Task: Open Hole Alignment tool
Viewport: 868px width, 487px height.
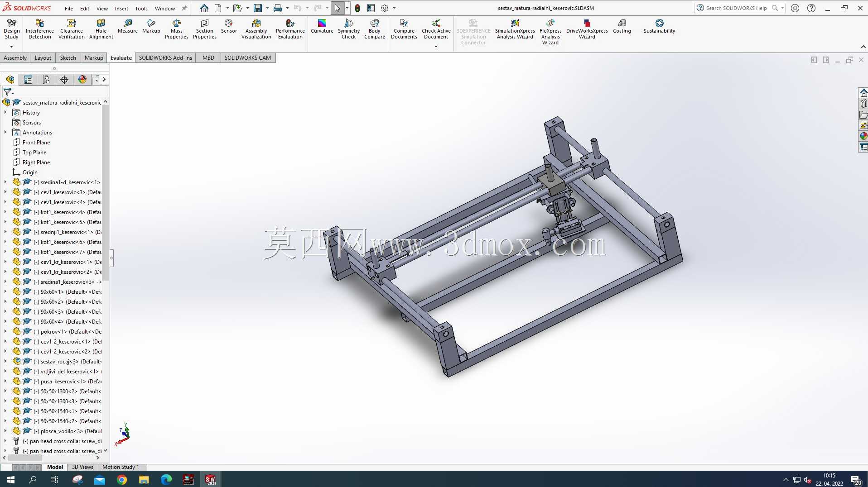Action: 101,29
